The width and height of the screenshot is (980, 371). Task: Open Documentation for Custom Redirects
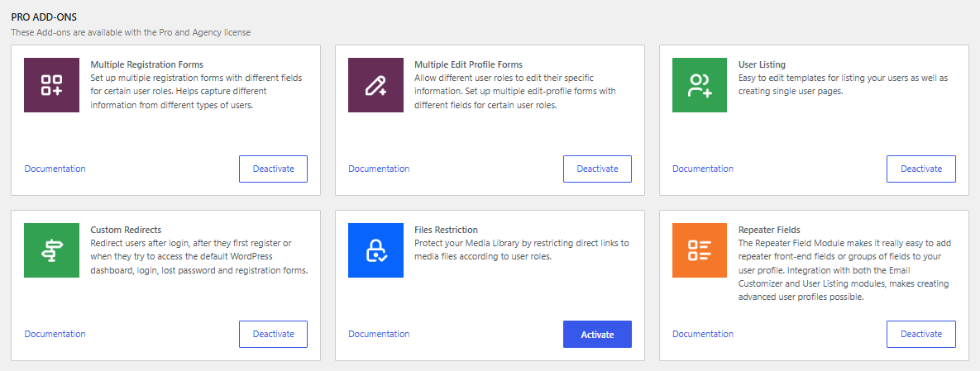click(x=55, y=334)
